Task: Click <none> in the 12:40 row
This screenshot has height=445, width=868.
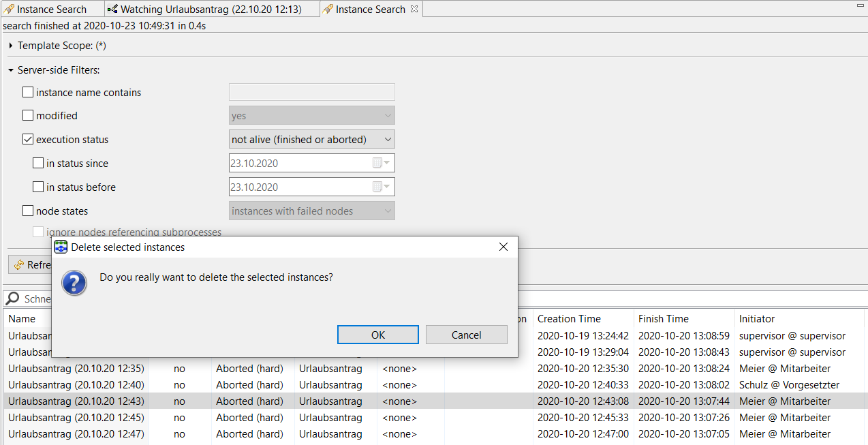Action: click(399, 385)
